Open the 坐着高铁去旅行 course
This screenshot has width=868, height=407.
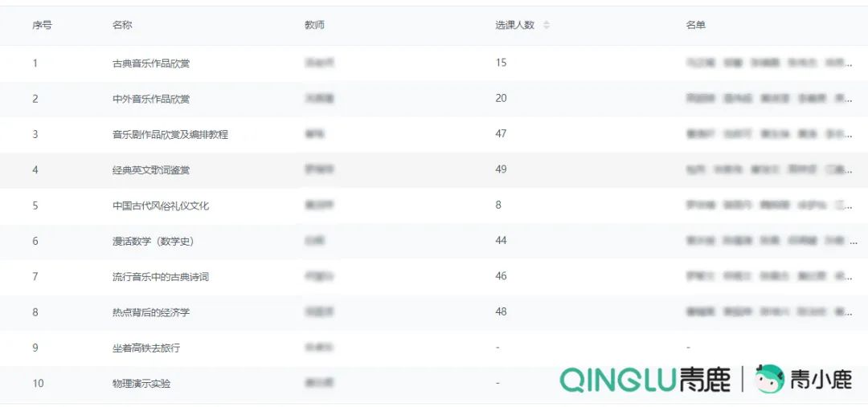[x=146, y=348]
